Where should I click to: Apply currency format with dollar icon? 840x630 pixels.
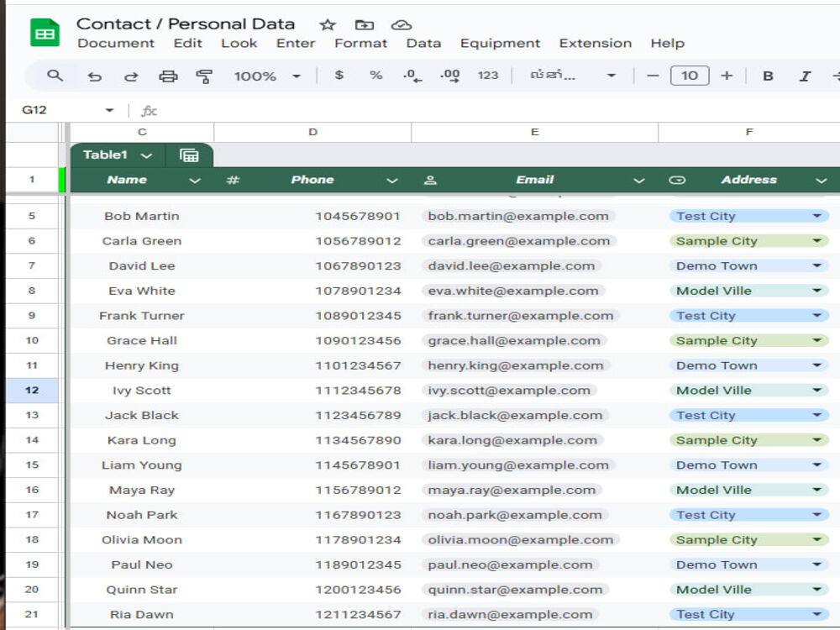click(x=339, y=76)
